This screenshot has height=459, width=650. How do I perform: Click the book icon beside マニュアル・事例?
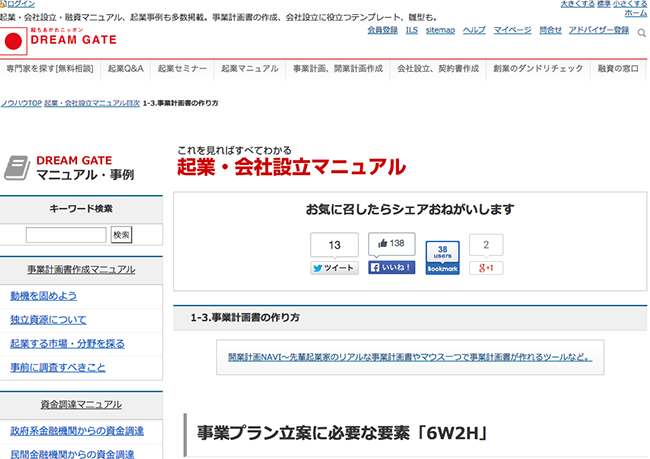click(17, 166)
